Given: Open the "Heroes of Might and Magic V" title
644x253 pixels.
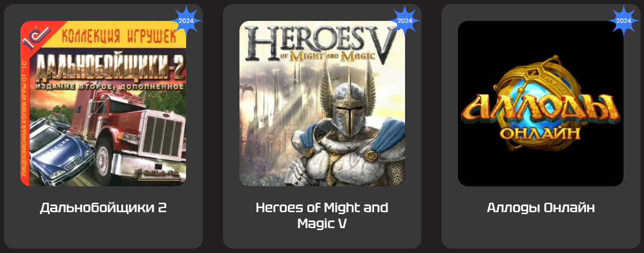Looking at the screenshot, I should [322, 215].
